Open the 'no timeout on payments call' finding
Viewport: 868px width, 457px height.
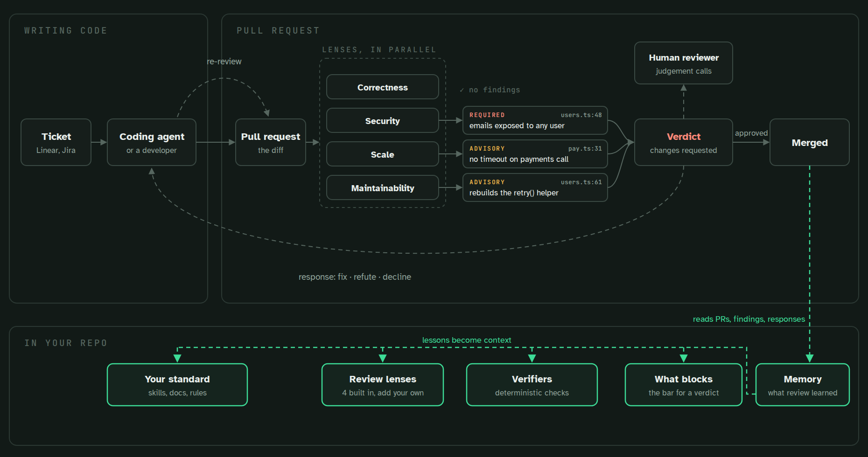535,154
